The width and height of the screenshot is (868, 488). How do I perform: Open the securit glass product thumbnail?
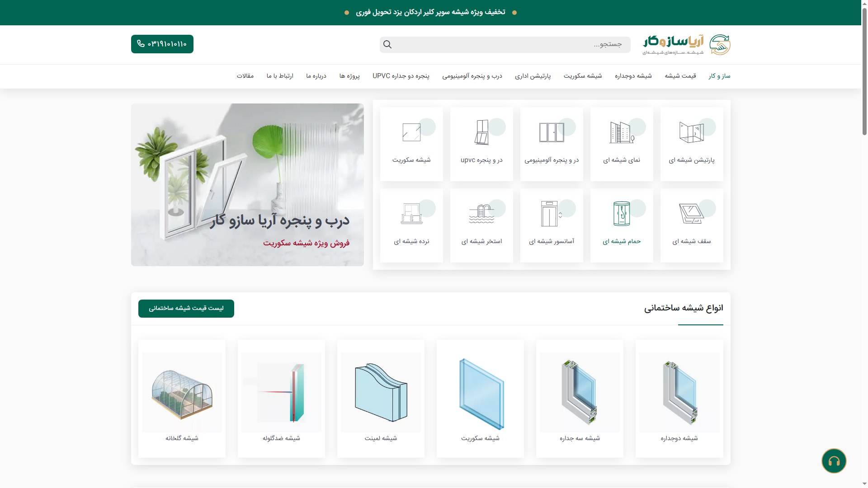(480, 392)
